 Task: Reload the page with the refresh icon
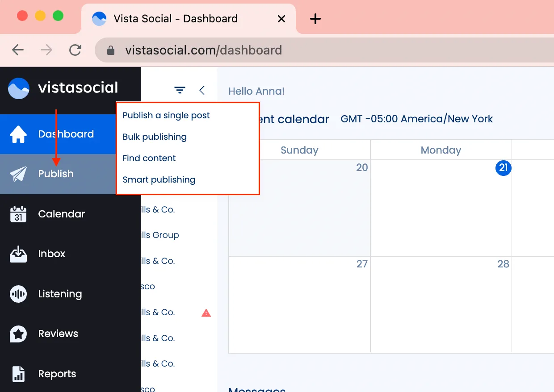coord(75,50)
